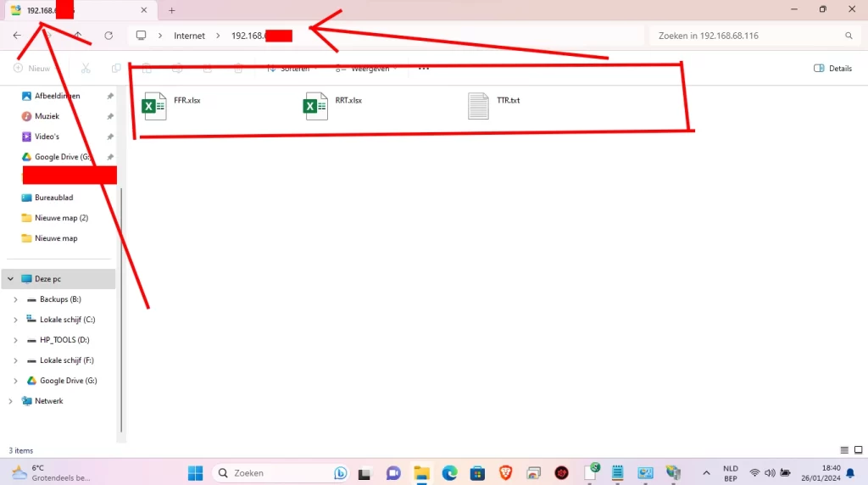Refresh the current folder view

[x=108, y=36]
